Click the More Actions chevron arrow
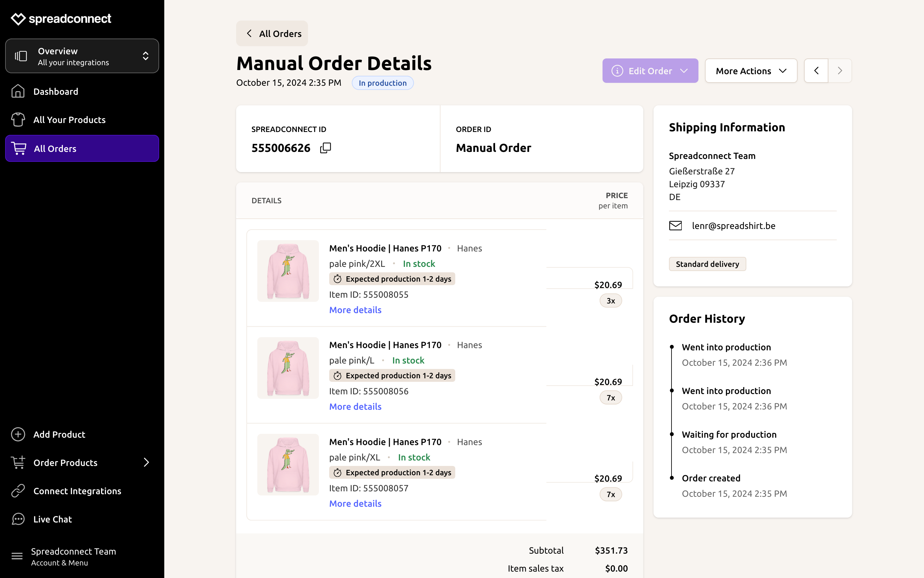The width and height of the screenshot is (924, 578). tap(783, 71)
